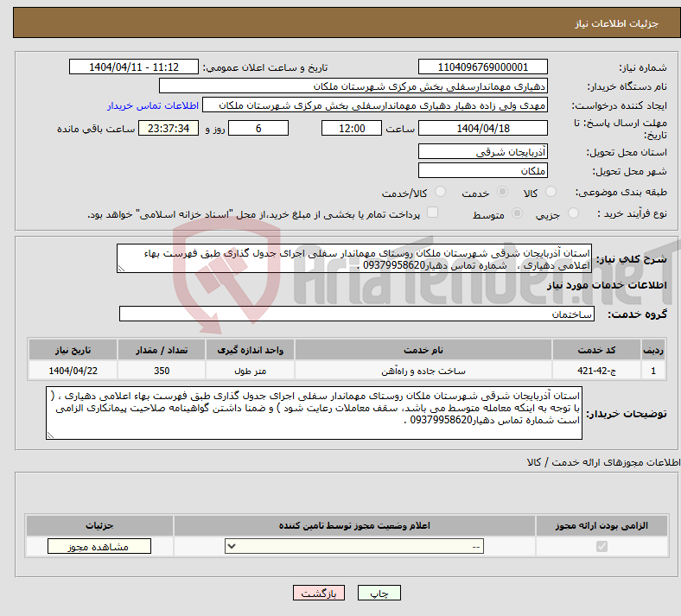Click buyer organization name field
Viewport: 681px width, 616px height.
pos(353,86)
